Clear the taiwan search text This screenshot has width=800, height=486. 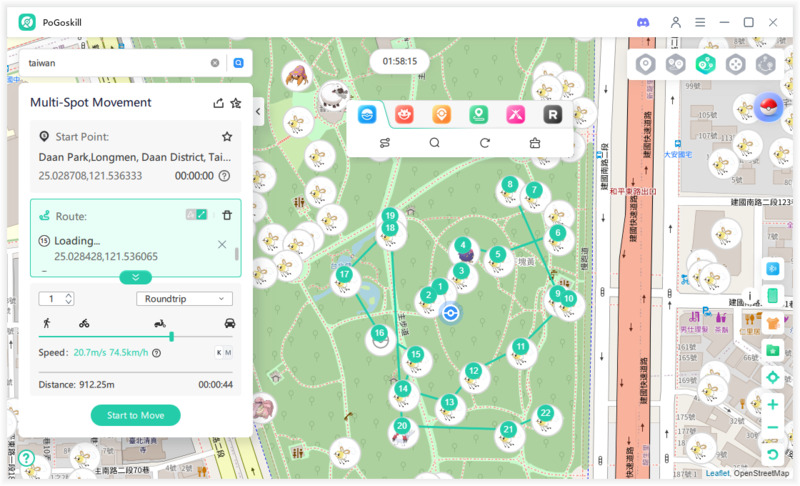215,63
